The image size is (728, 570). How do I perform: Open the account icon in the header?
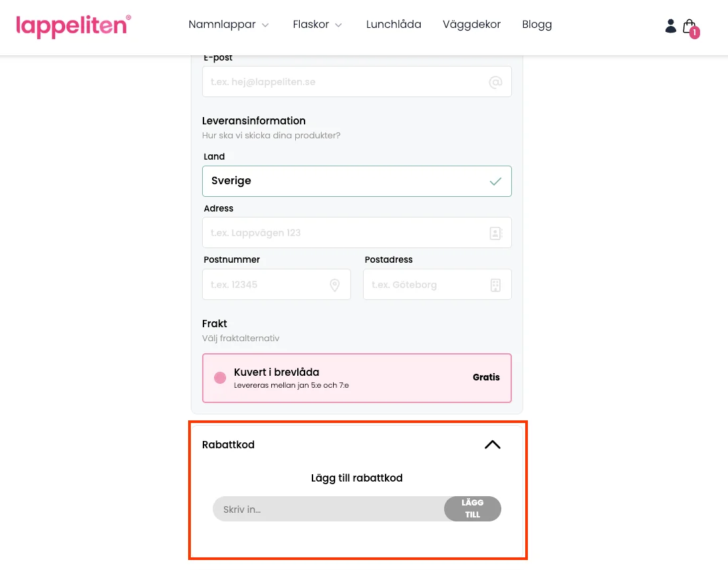[x=671, y=25]
